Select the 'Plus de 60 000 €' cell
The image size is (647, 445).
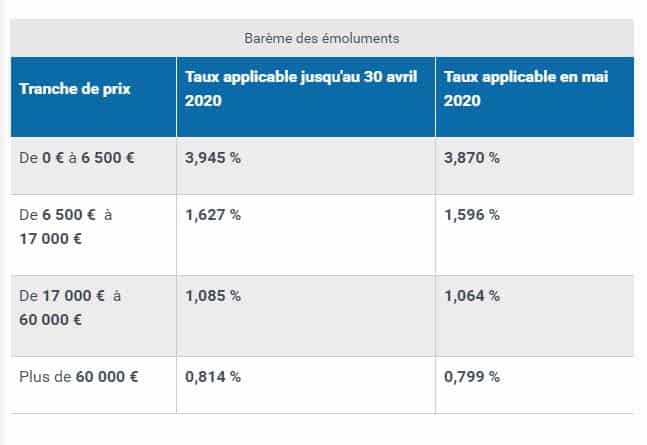pyautogui.click(x=79, y=377)
